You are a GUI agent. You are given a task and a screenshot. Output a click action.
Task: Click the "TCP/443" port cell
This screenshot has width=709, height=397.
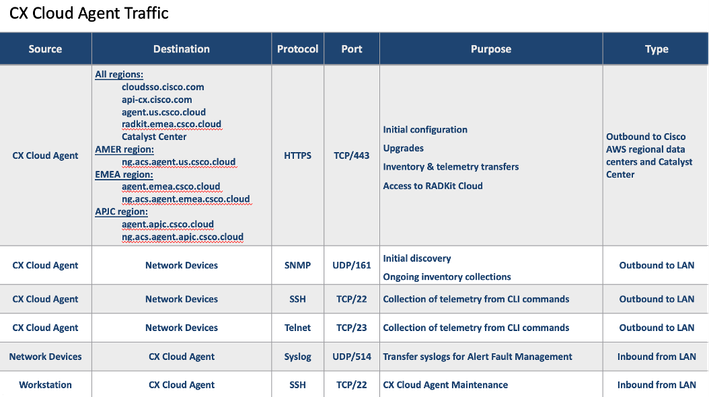pos(352,156)
